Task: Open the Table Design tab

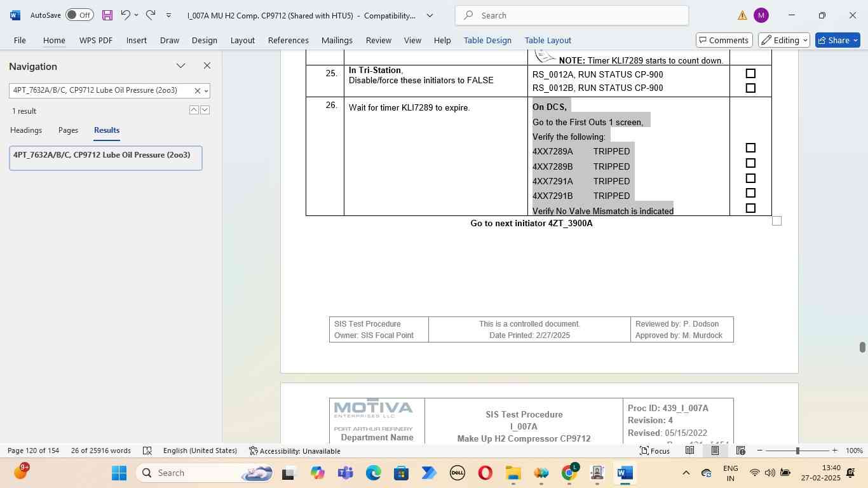Action: tap(487, 40)
